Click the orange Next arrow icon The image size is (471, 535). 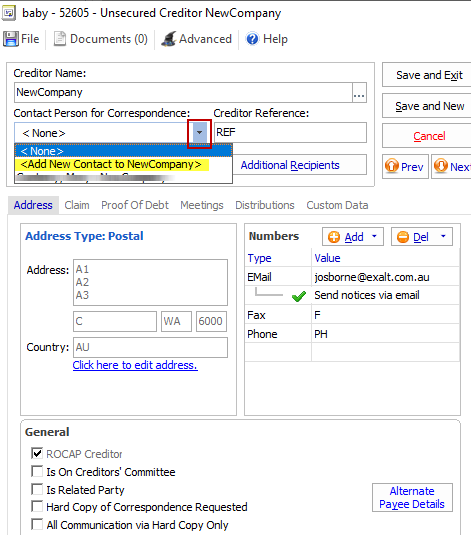coord(441,166)
